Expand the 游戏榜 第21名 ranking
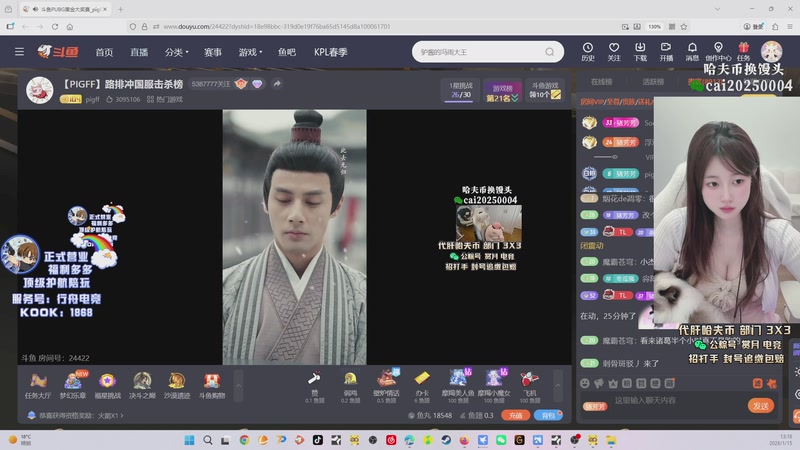 (x=502, y=90)
